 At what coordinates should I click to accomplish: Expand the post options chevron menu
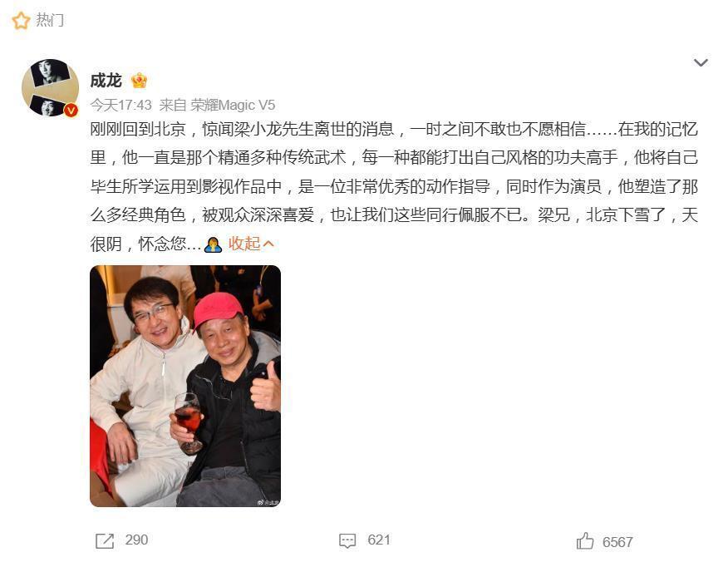(x=701, y=62)
